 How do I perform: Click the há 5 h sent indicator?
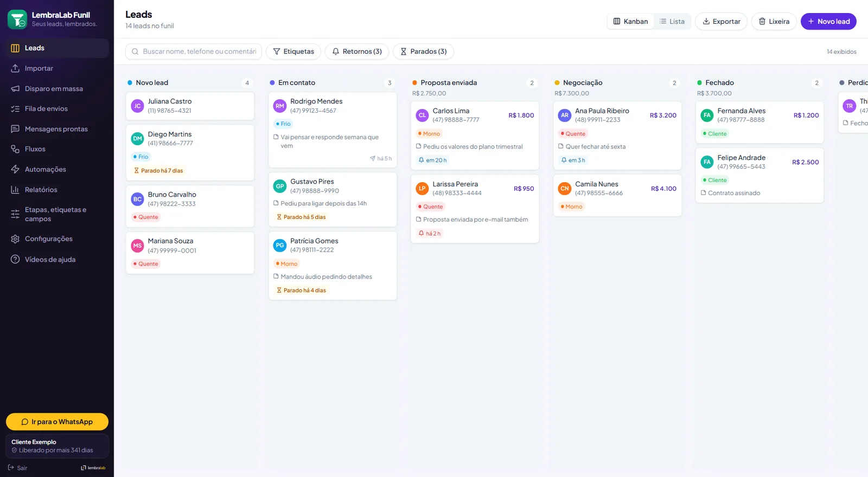click(x=381, y=159)
